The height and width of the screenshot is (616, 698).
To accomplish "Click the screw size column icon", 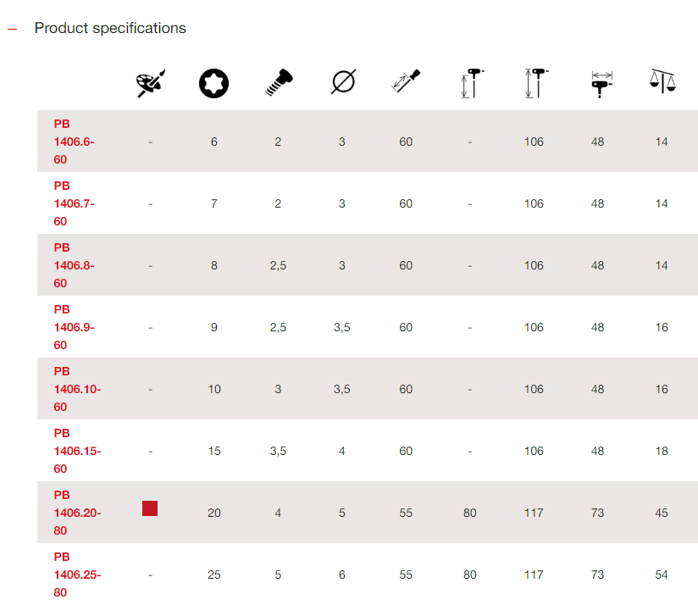I will (278, 82).
